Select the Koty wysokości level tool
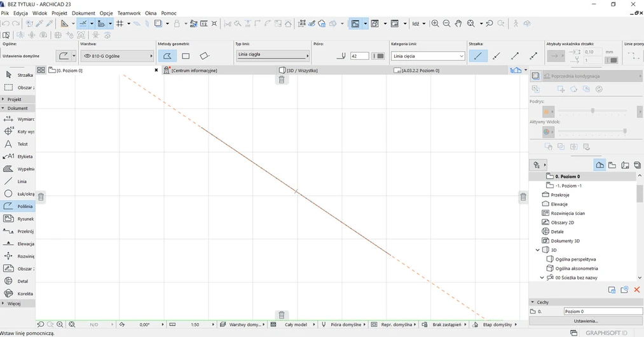 18,132
